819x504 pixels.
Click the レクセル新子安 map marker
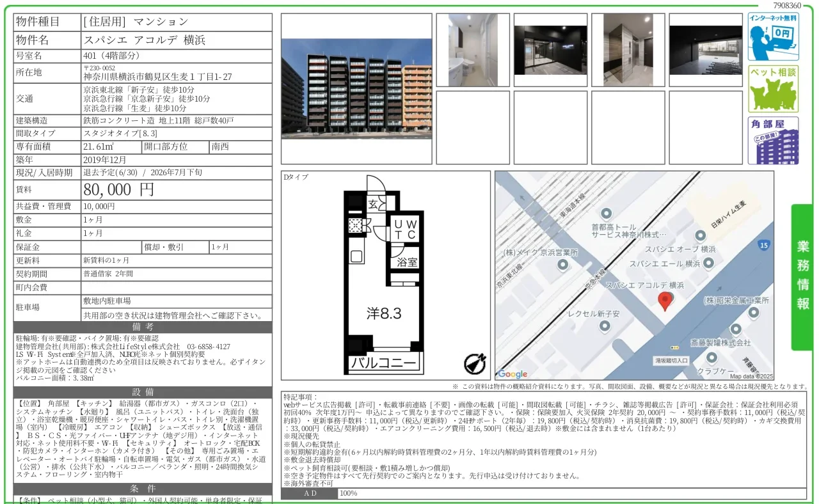[x=605, y=326]
